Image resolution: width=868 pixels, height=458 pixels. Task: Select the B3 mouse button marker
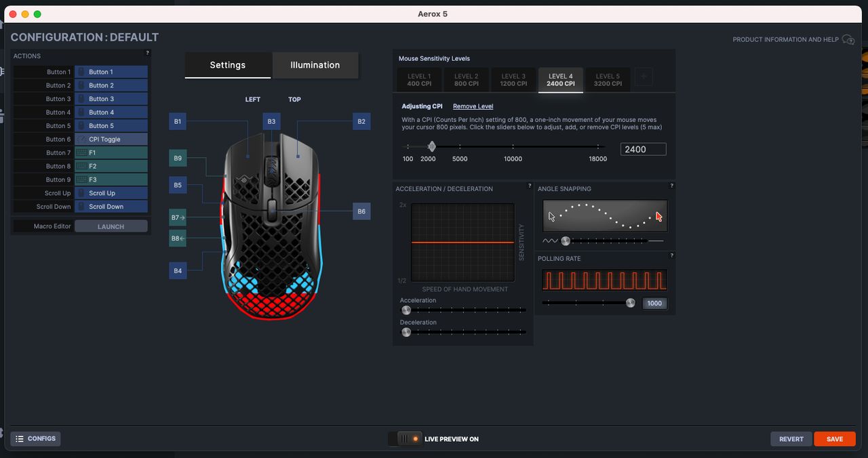tap(271, 121)
